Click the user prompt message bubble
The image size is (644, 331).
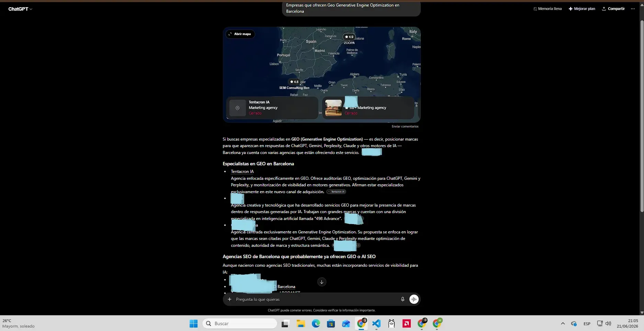pos(351,8)
